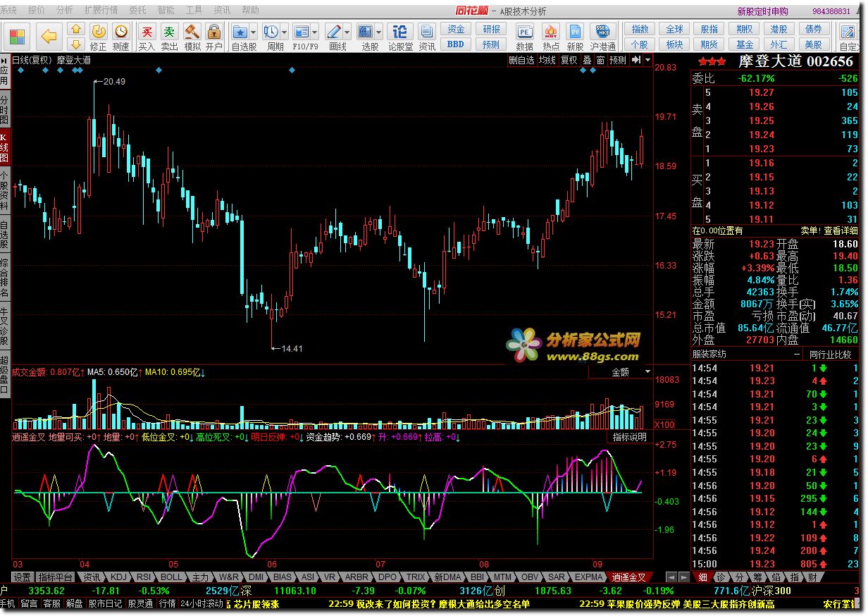This screenshot has height=616, width=868.
Task: Click the 细 detail tab below trades
Action: 702,577
